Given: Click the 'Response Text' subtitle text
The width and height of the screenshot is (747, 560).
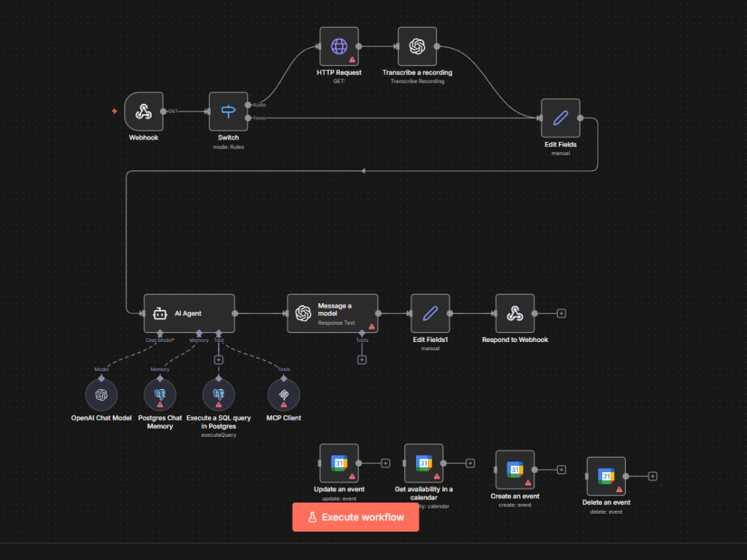Looking at the screenshot, I should (x=336, y=323).
